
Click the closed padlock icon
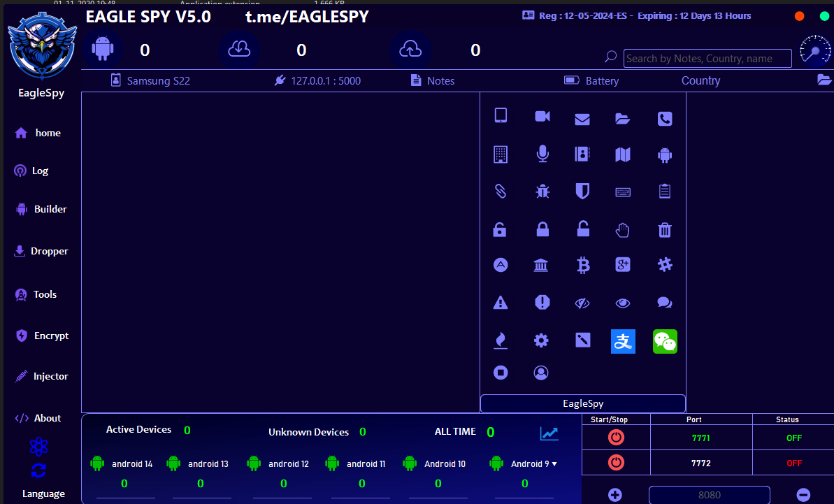coord(542,229)
